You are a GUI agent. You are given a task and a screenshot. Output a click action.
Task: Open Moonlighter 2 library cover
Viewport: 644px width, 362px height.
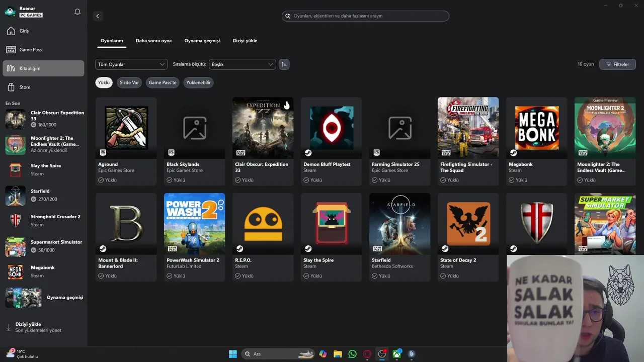click(605, 128)
